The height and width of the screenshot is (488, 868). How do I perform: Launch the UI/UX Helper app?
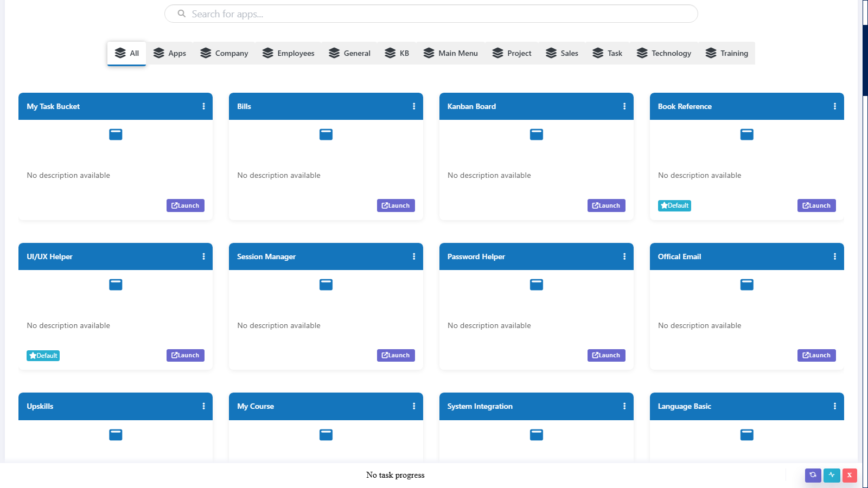coord(186,355)
